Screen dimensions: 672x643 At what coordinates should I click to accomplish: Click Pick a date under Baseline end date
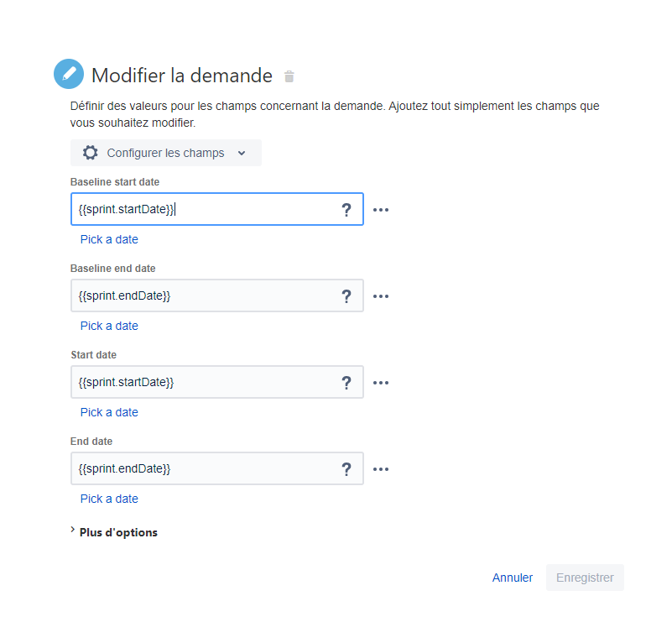coord(109,326)
